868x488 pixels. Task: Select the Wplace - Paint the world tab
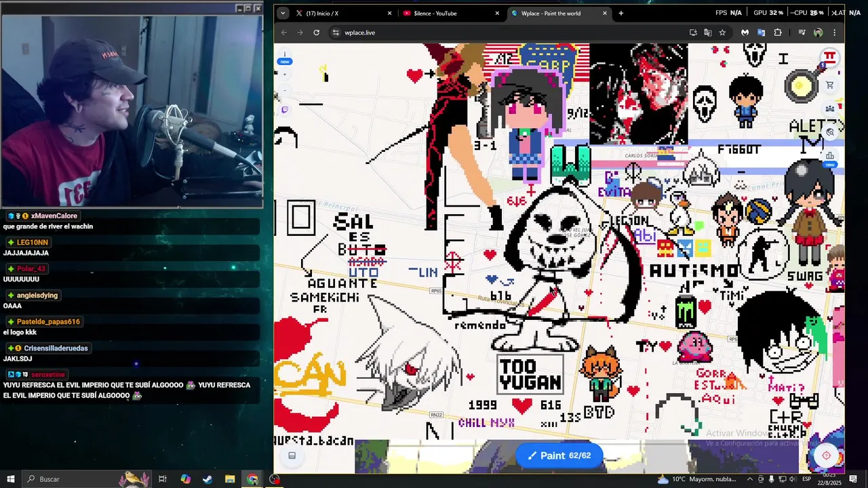559,13
